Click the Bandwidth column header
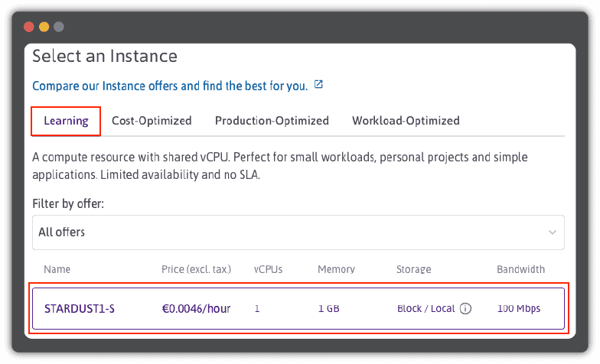600x364 pixels. [520, 269]
